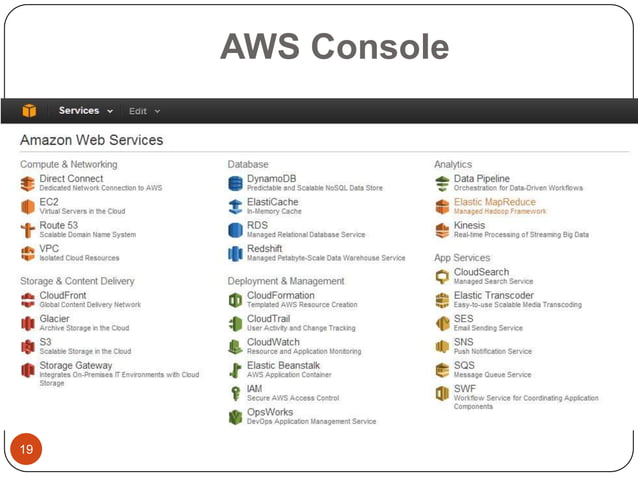Click the Direct Connect service icon
Screen dimensions: 638x478
(28, 183)
